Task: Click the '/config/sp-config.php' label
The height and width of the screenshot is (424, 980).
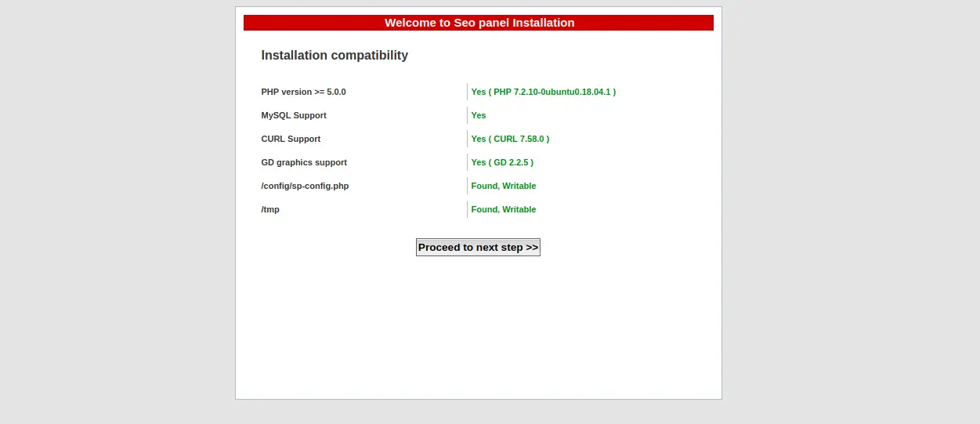Action: click(305, 186)
